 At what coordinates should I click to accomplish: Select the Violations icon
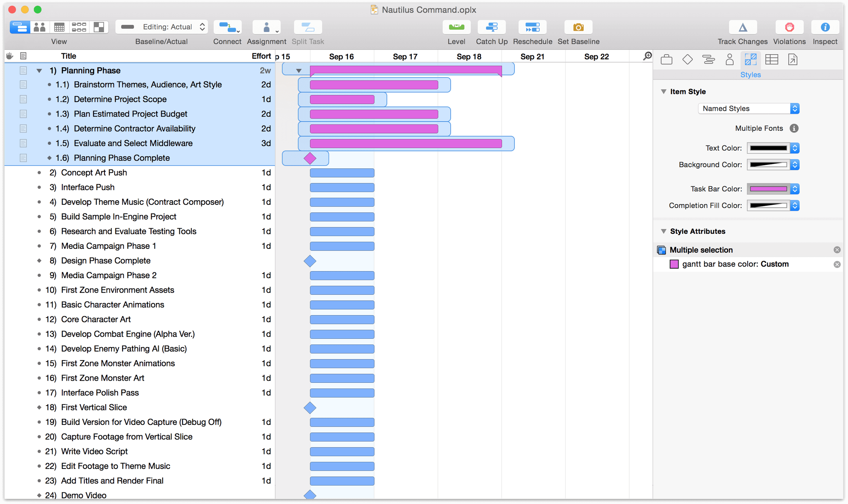tap(791, 28)
